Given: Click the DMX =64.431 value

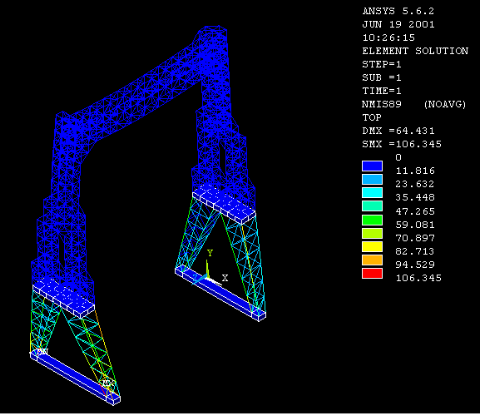Looking at the screenshot, I should tap(398, 131).
